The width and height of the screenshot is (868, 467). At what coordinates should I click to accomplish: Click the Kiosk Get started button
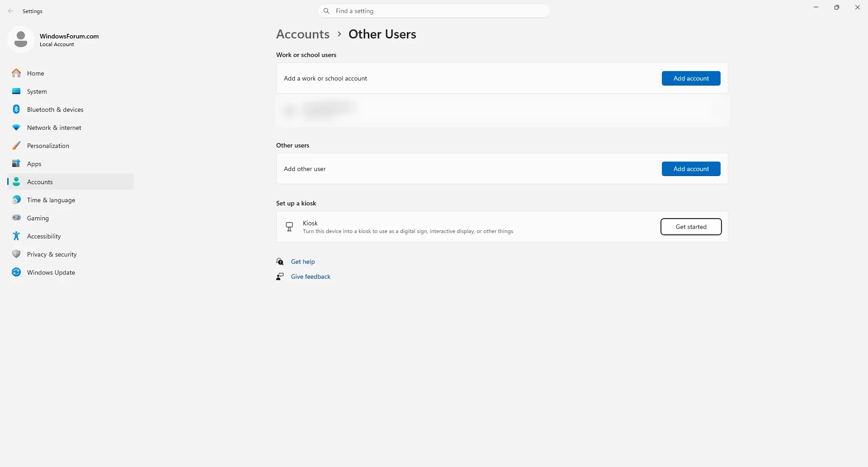691,227
